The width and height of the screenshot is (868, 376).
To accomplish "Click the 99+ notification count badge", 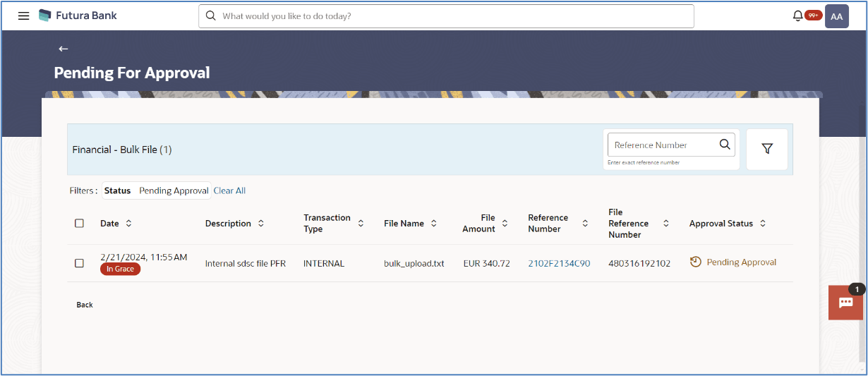I will coord(813,15).
